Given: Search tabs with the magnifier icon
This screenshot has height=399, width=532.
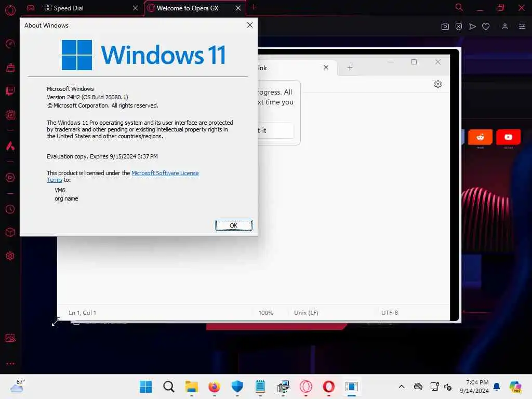Looking at the screenshot, I should pos(459,7).
